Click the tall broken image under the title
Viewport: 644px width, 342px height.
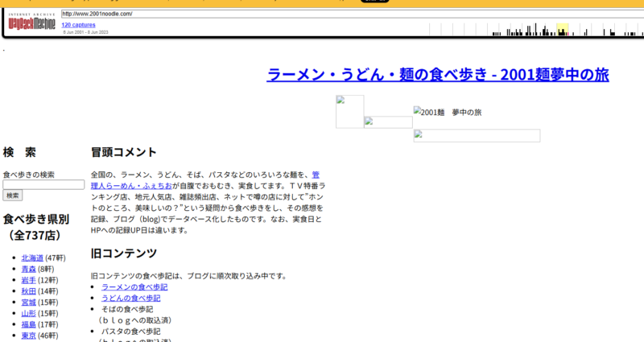[x=350, y=112]
